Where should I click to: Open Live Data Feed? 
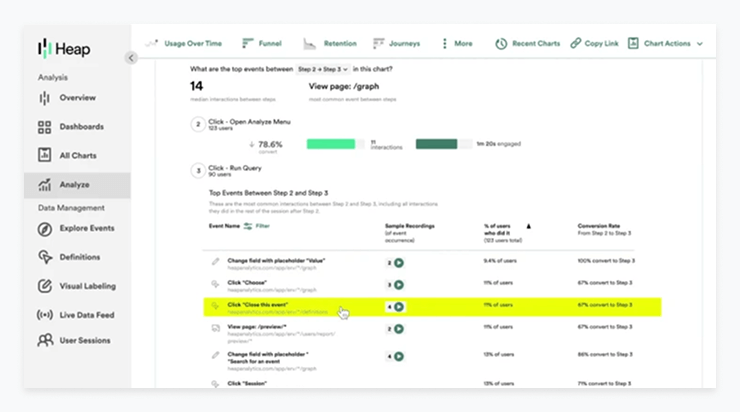point(86,314)
